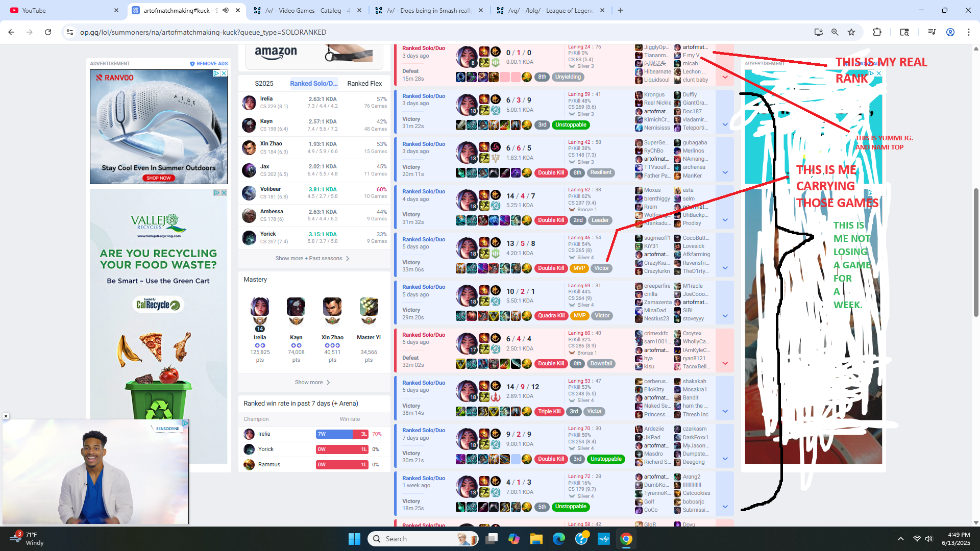Click the Irelia 7W 3L win rate bar
Viewport: 980px width, 551px height.
coord(342,434)
